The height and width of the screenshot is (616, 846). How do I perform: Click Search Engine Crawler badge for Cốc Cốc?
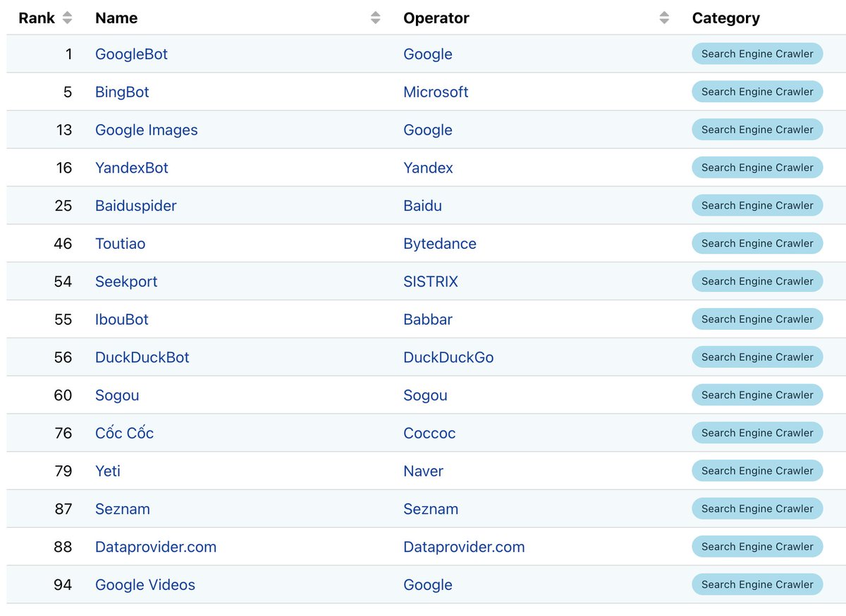pyautogui.click(x=757, y=433)
